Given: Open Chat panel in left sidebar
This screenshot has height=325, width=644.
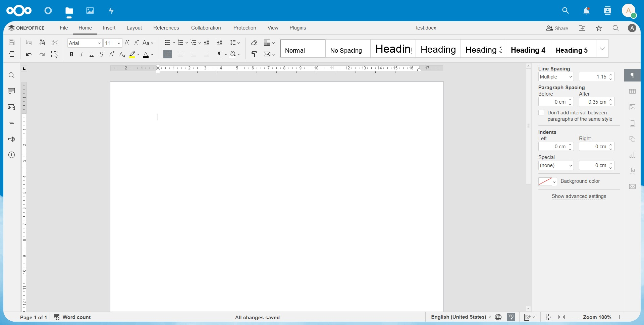Looking at the screenshot, I should click(12, 107).
